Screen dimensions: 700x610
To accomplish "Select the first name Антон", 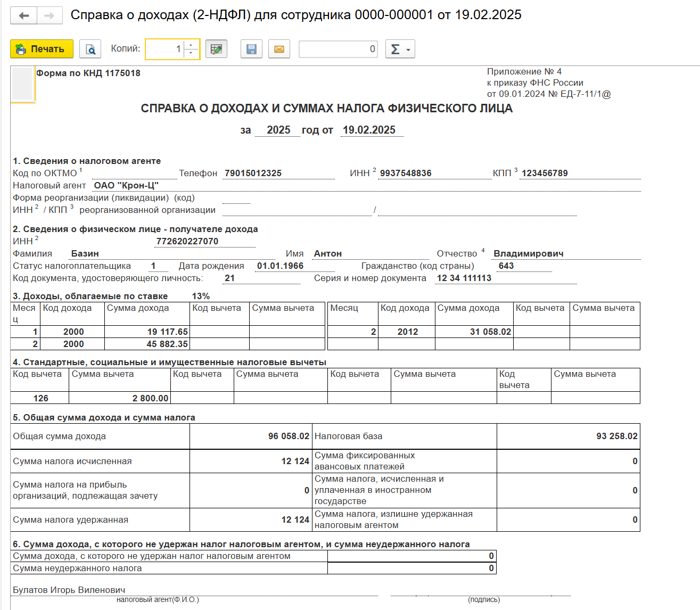I will click(328, 254).
